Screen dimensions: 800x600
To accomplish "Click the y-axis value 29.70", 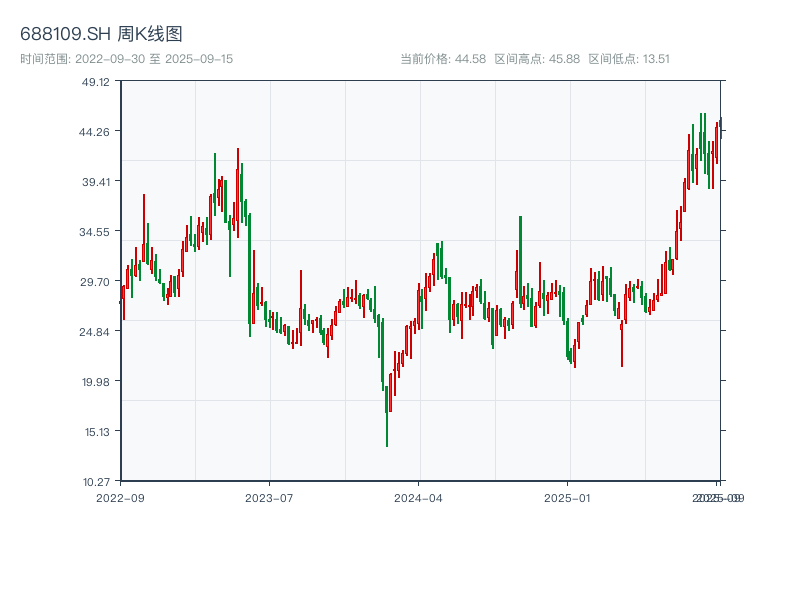I will click(94, 282).
